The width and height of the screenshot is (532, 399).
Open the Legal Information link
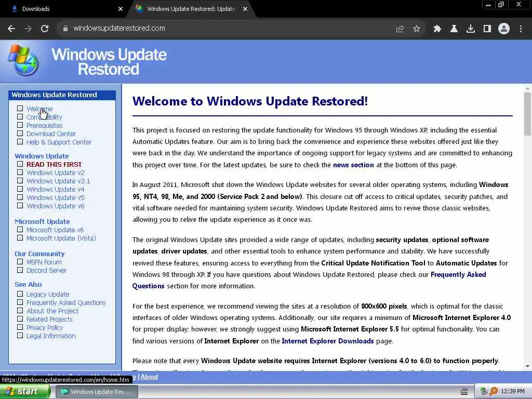[x=51, y=336]
